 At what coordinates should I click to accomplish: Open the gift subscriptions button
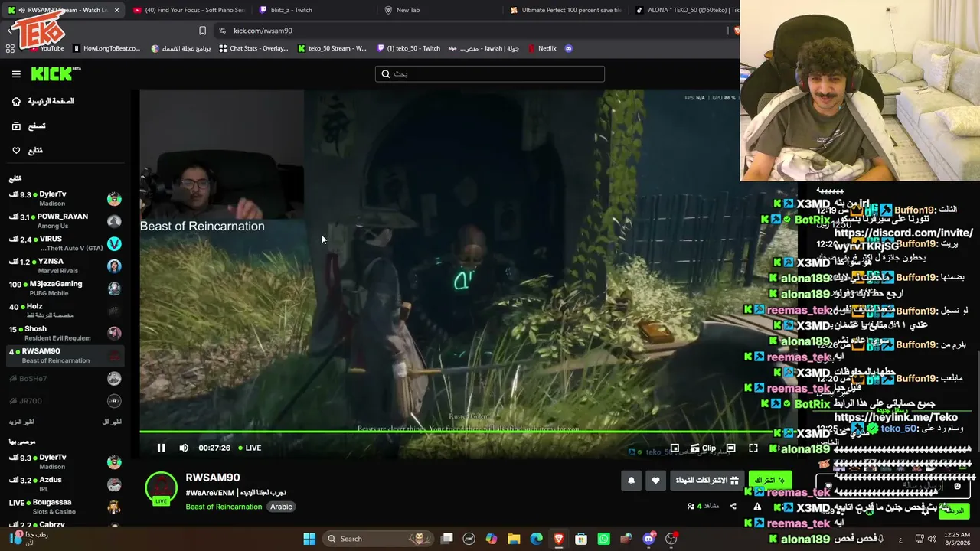[707, 481]
